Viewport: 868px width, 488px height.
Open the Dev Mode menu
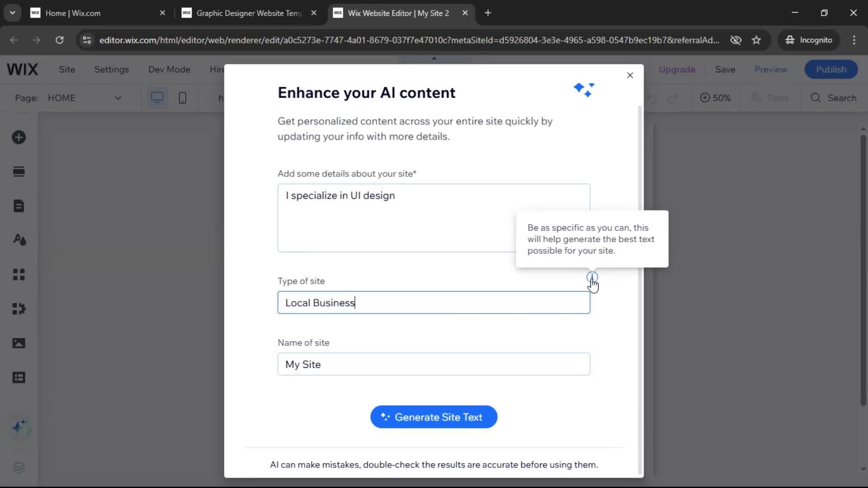pyautogui.click(x=169, y=69)
